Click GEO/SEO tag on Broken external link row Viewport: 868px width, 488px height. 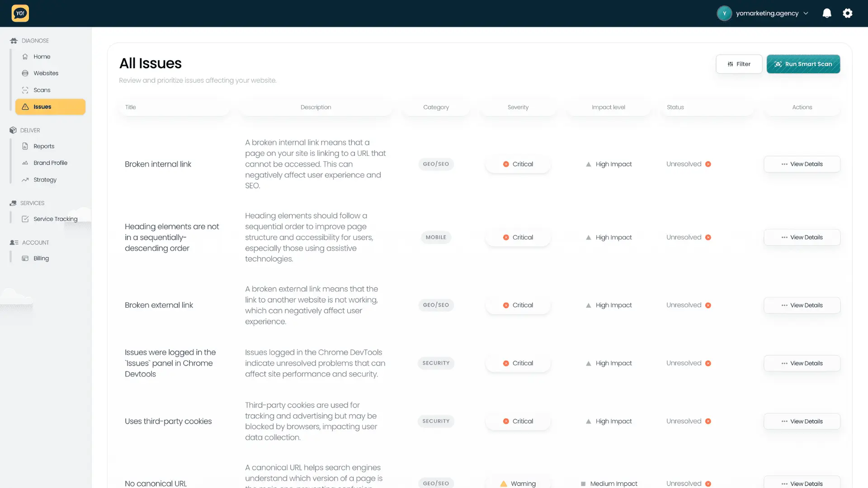(x=436, y=305)
